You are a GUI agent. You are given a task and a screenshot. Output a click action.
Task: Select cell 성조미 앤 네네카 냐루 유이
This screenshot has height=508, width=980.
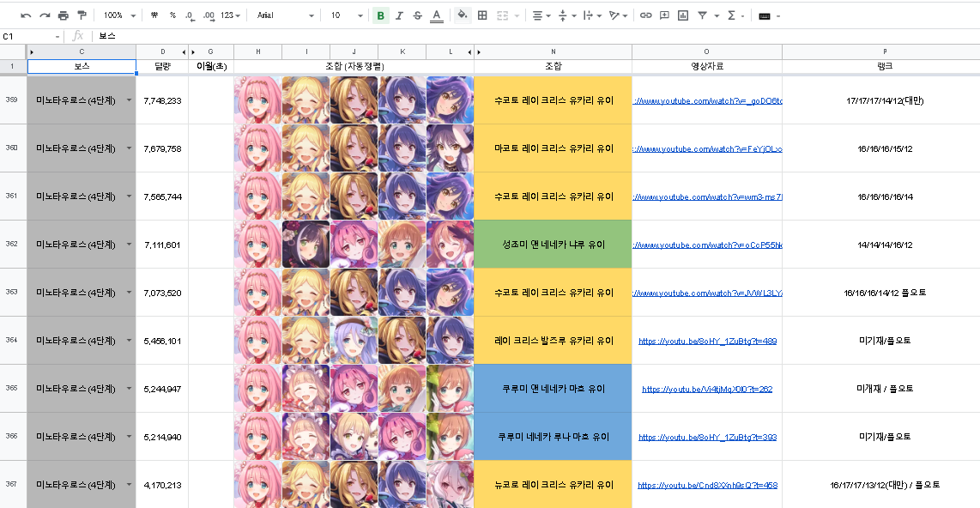554,245
